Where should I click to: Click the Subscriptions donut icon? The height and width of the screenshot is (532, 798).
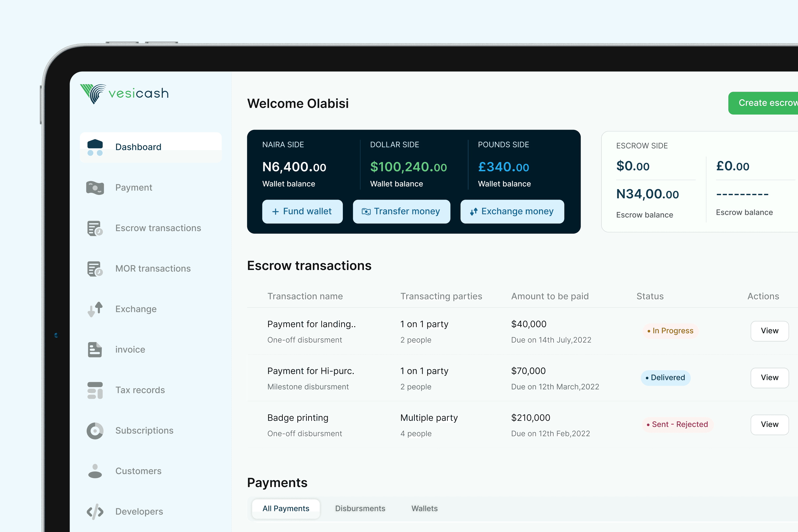coord(95,431)
